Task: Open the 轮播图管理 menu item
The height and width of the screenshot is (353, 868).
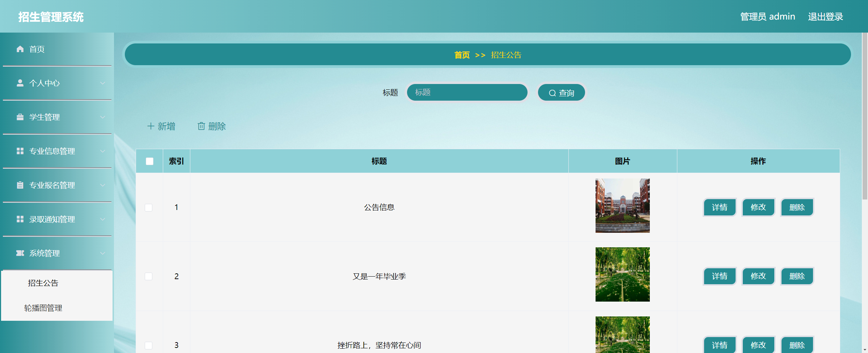Action: [43, 308]
